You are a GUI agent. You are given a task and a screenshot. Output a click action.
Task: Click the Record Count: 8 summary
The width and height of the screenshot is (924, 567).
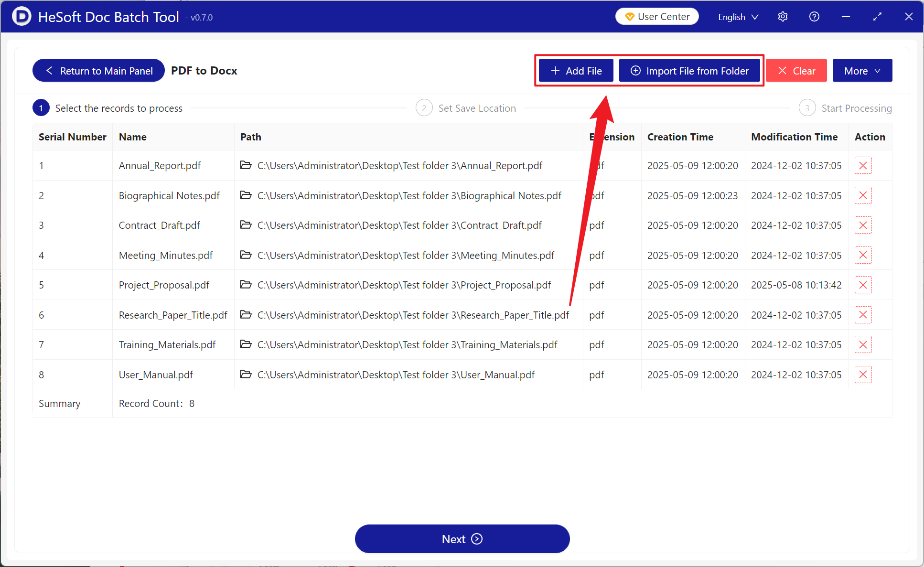point(157,404)
